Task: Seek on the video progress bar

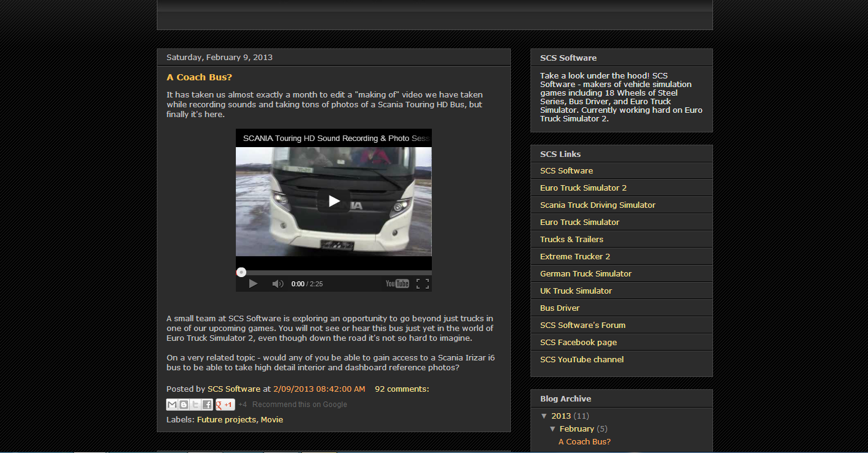Action: 334,272
